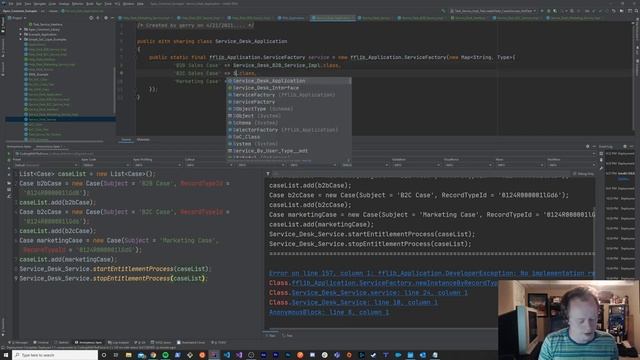The image size is (640, 360).
Task: Select Service_Desk_Application in the autocomplete list
Action: coord(289,81)
